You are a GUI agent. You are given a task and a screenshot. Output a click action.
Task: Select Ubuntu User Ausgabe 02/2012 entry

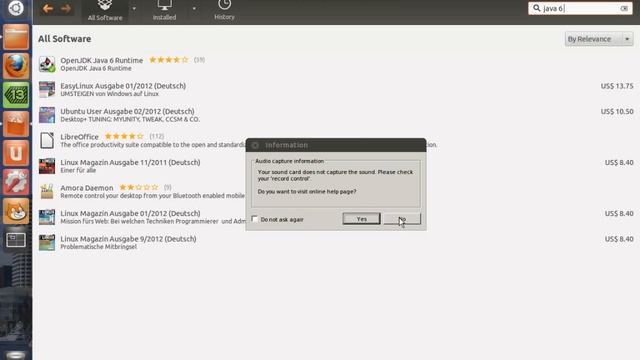[x=336, y=115]
